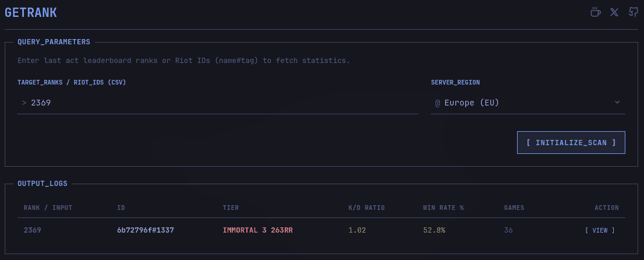Select the player ID 6b72796f#1337
Image resolution: width=644 pixels, height=260 pixels.
tap(146, 230)
